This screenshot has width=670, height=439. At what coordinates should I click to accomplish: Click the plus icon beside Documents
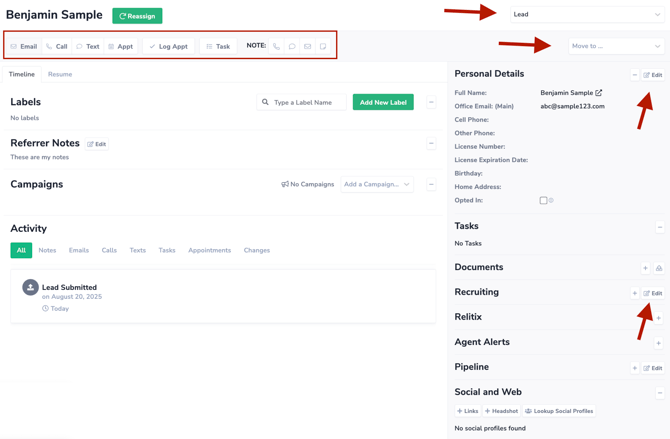(x=645, y=268)
